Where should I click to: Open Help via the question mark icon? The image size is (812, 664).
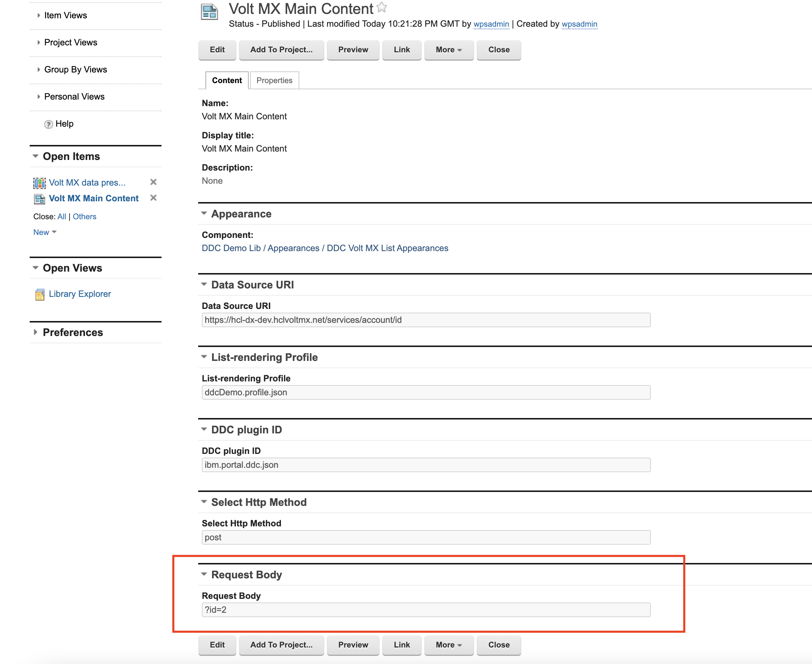tap(48, 124)
